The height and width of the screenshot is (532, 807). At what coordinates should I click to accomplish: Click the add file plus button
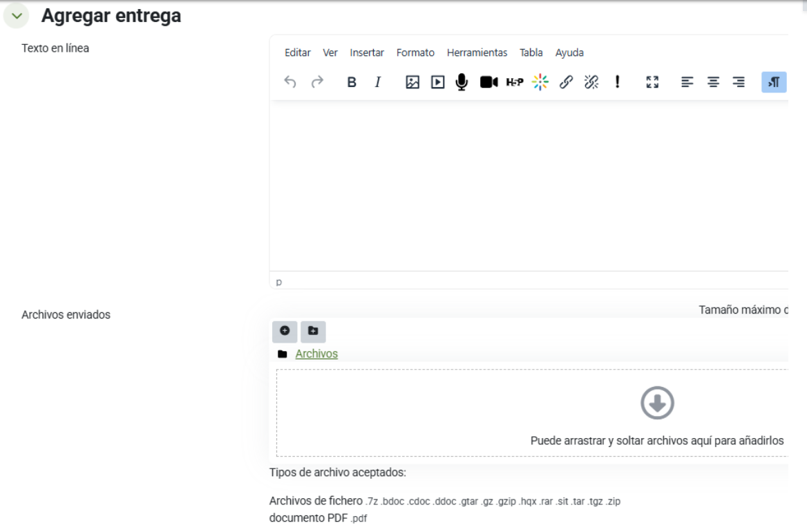pyautogui.click(x=285, y=332)
